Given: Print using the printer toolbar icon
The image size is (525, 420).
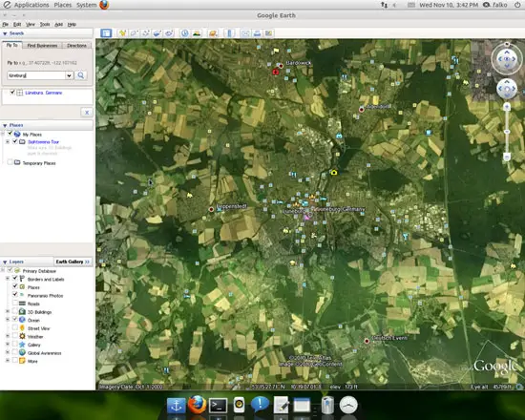Looking at the screenshot, I should [257, 33].
